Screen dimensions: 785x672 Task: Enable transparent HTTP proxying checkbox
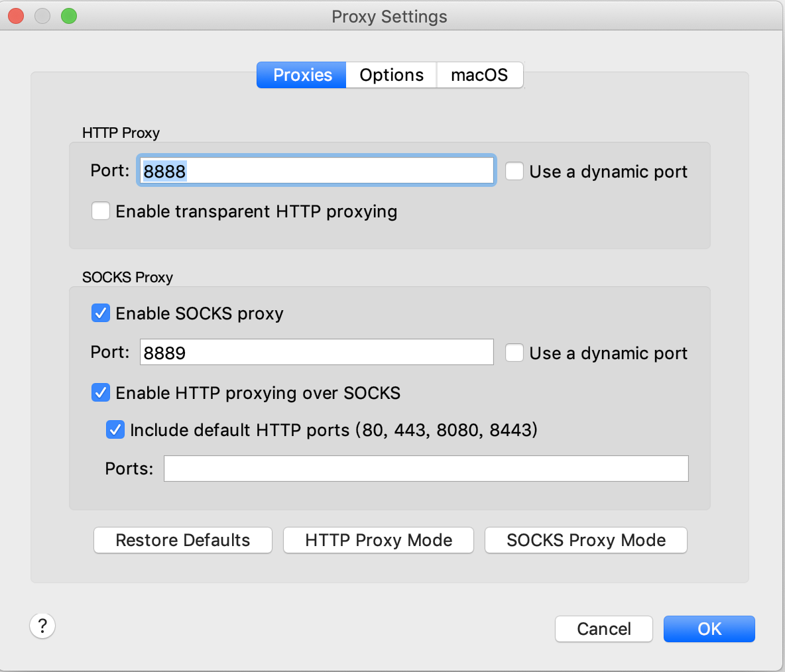click(101, 211)
